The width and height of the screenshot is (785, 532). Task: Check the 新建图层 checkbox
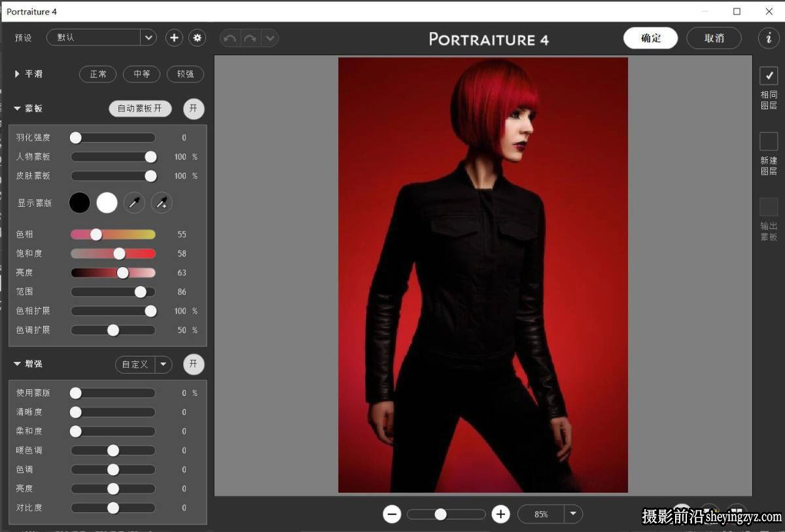pos(769,141)
